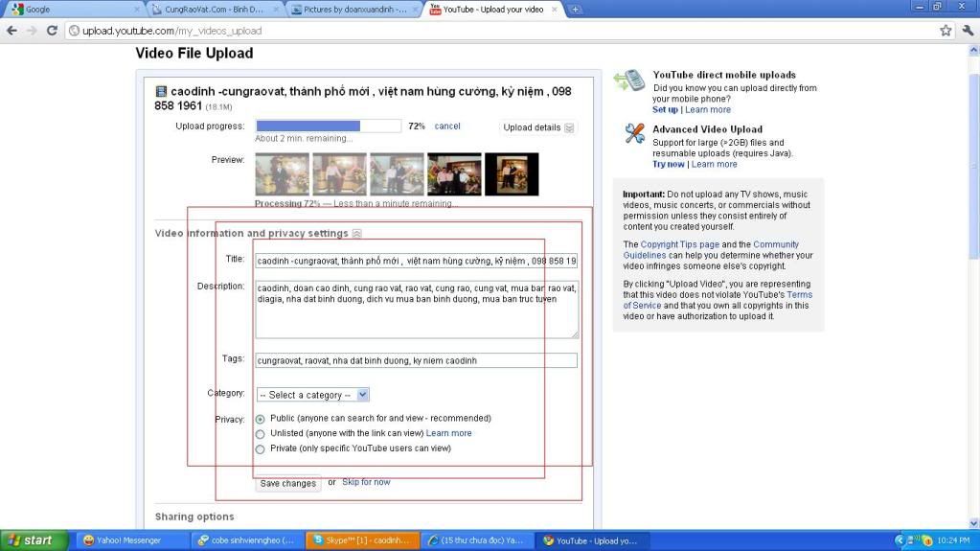Switch to the CungRaoVat.Com tab
The width and height of the screenshot is (980, 551).
[x=216, y=10]
